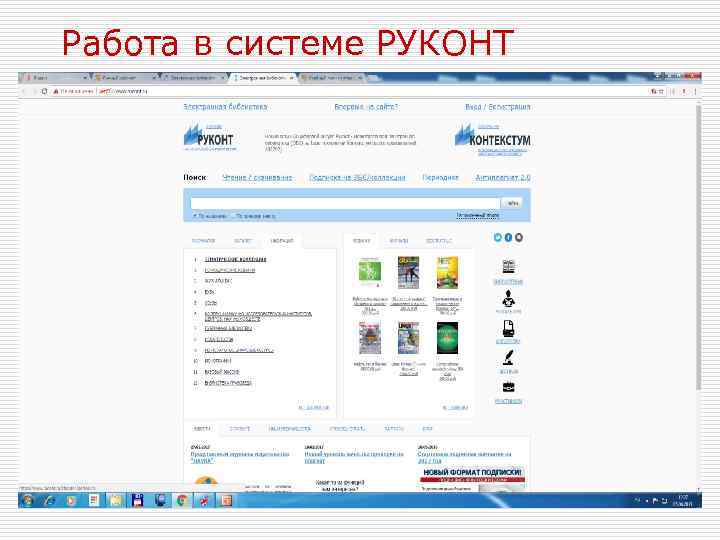Click the quill pen icon in sidebar

coord(508,358)
